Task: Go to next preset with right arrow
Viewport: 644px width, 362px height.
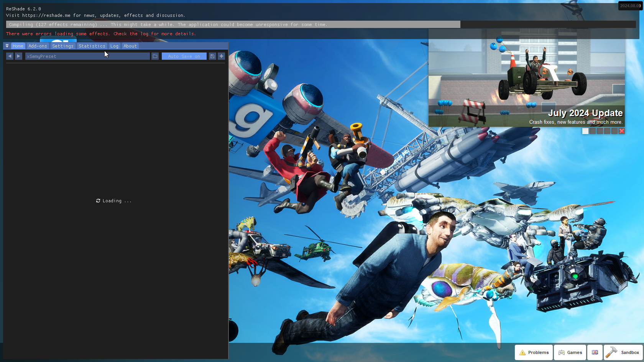Action: 18,56
